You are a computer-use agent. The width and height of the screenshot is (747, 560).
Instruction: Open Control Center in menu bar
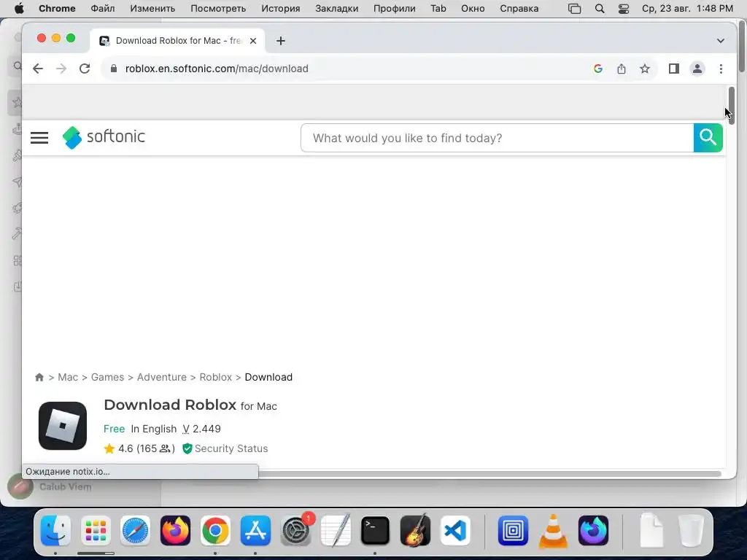pos(624,9)
